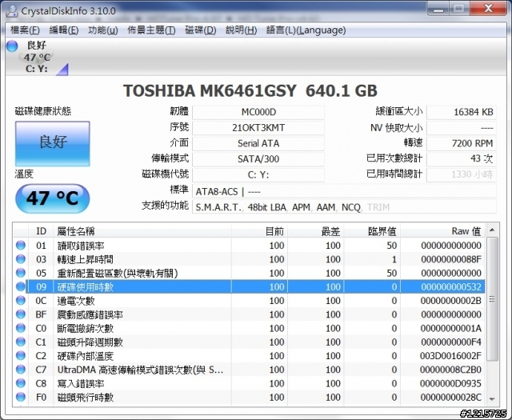The width and height of the screenshot is (512, 420).
Task: Click the 臨界值 column header
Action: pyautogui.click(x=372, y=231)
